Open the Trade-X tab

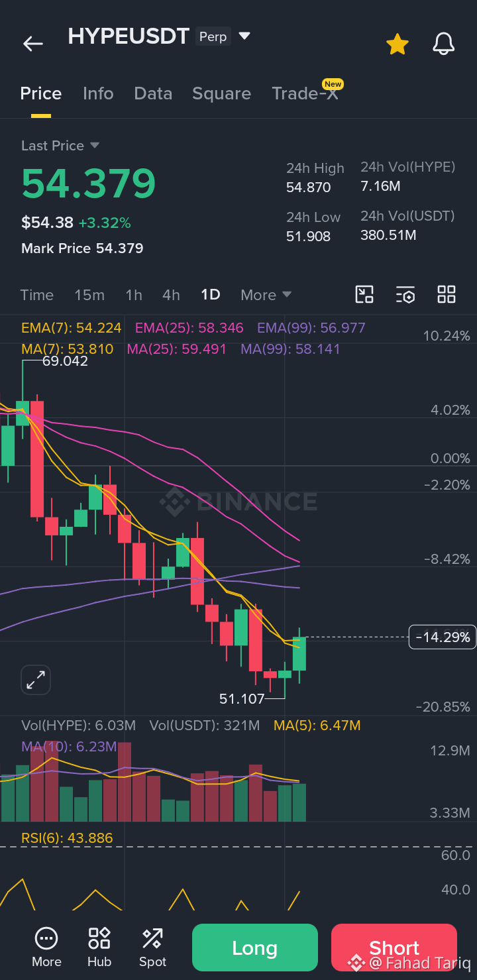pos(305,93)
